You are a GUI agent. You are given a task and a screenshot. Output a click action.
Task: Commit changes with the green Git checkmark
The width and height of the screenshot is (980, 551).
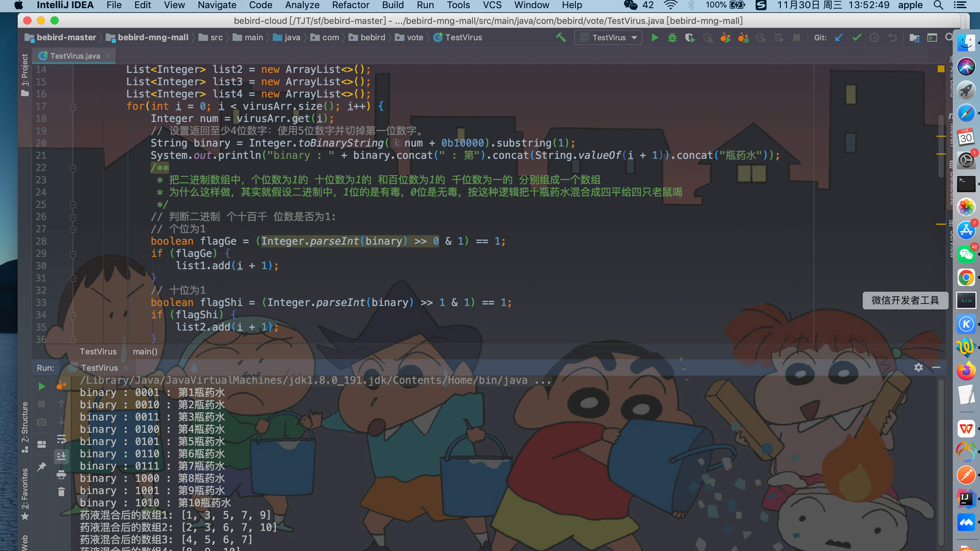856,37
